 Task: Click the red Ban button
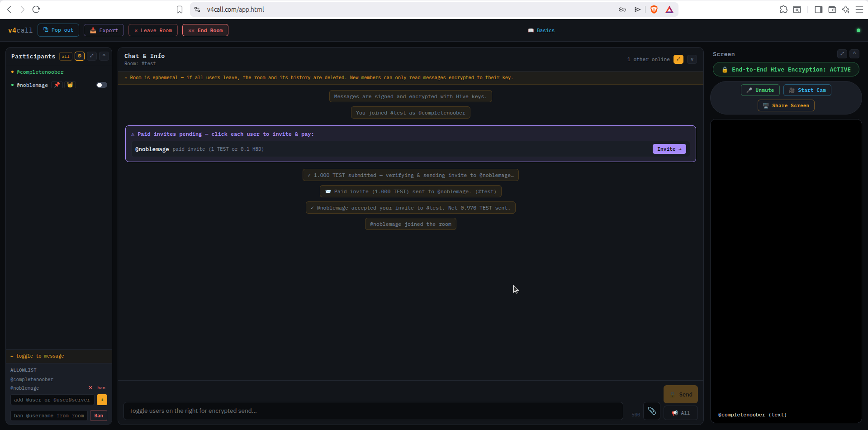[99, 416]
